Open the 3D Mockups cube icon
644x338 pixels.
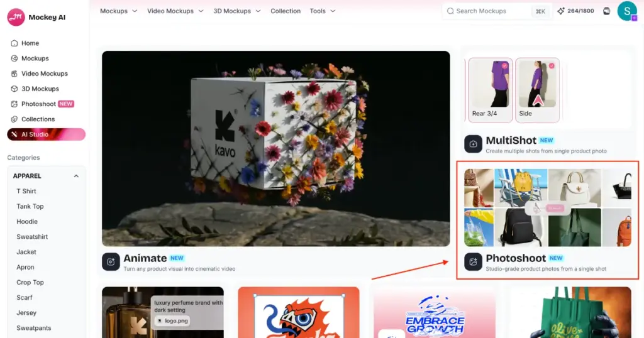pos(14,89)
